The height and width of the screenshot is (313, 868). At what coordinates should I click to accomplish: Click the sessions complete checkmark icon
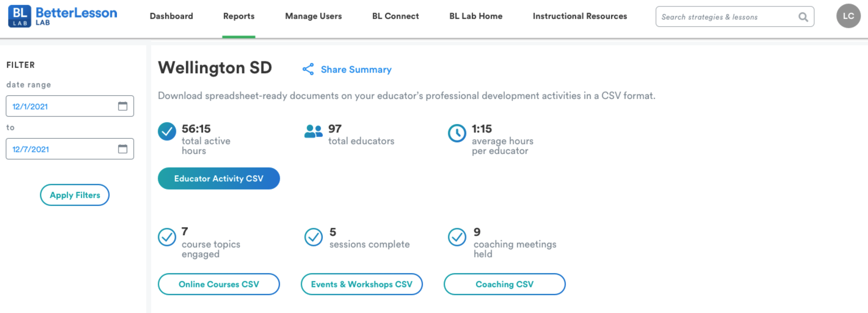[313, 237]
